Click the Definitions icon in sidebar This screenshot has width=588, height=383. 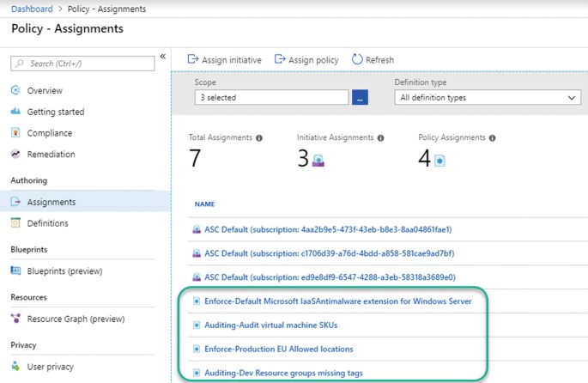tap(15, 223)
